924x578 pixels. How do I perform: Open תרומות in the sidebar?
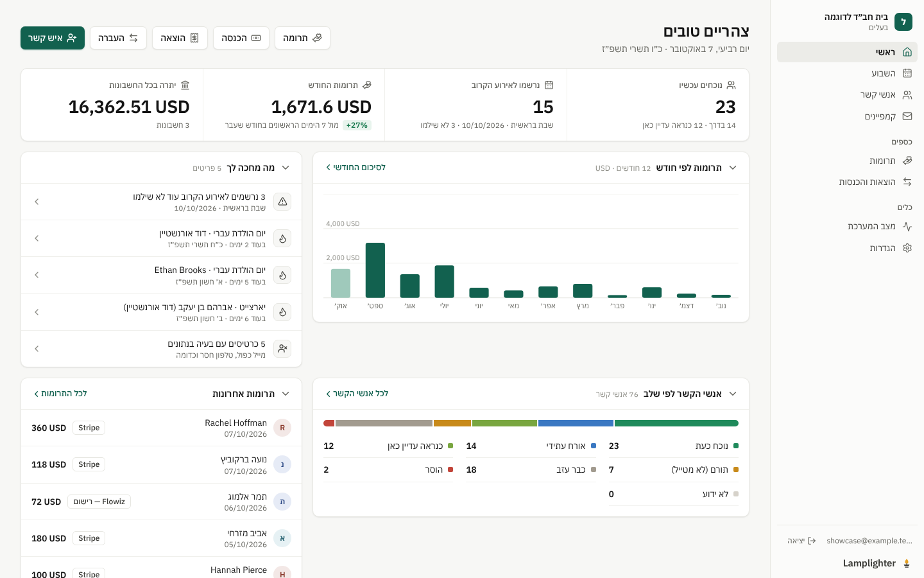point(847,161)
